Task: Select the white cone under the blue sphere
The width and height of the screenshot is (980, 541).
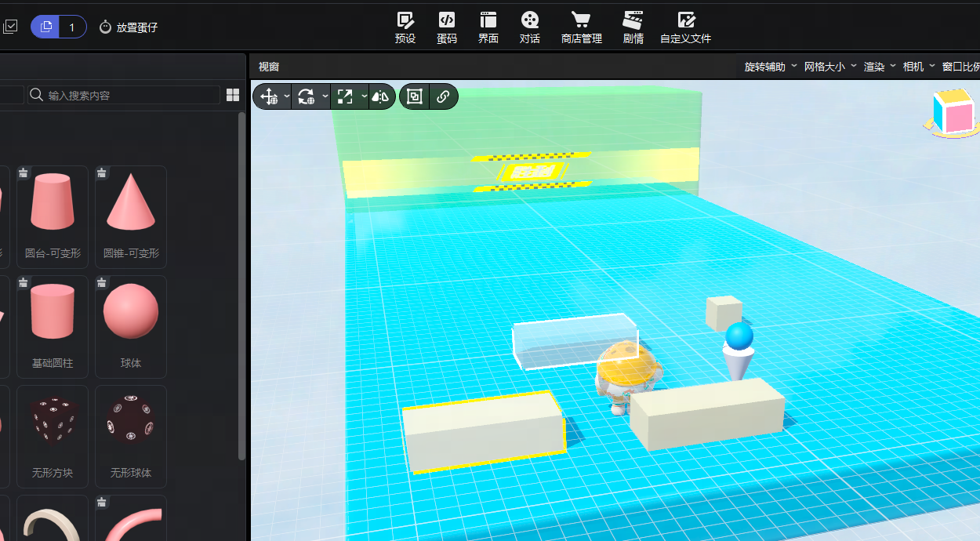Action: click(737, 364)
